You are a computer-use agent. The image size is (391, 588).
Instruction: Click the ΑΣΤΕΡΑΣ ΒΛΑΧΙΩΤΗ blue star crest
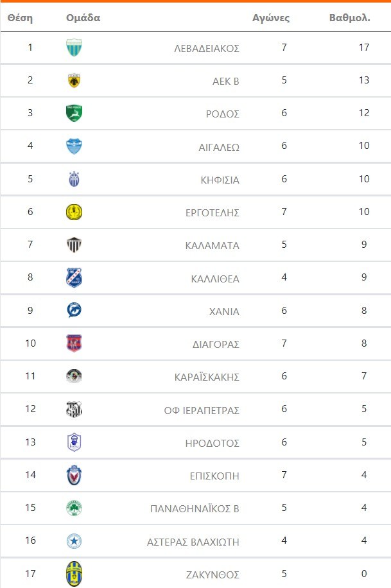pyautogui.click(x=74, y=541)
